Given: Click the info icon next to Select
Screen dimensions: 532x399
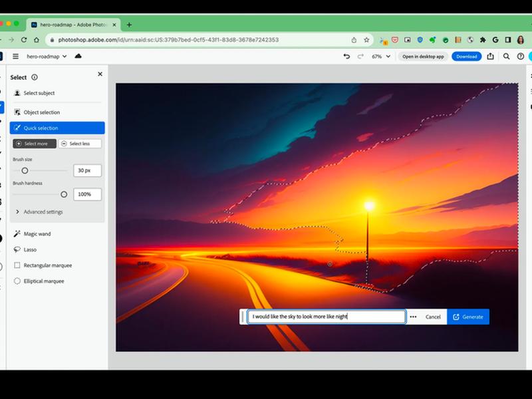Looking at the screenshot, I should (35, 77).
